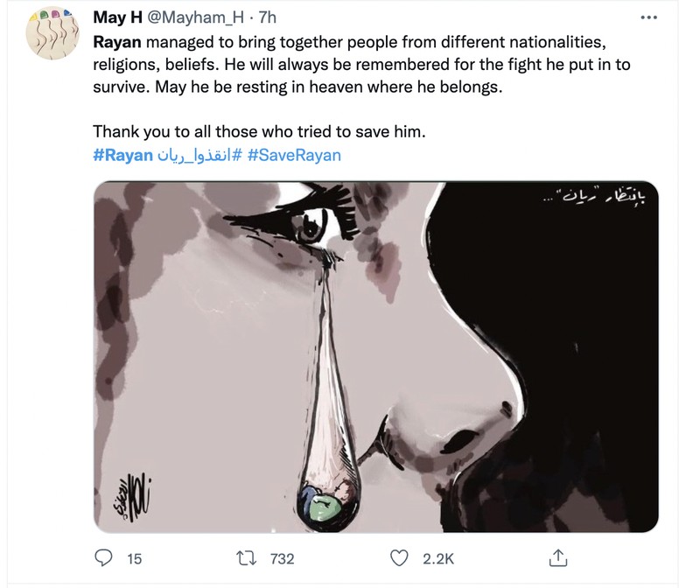Open the 7h timestamp permalink
700x588 pixels.
pyautogui.click(x=267, y=18)
